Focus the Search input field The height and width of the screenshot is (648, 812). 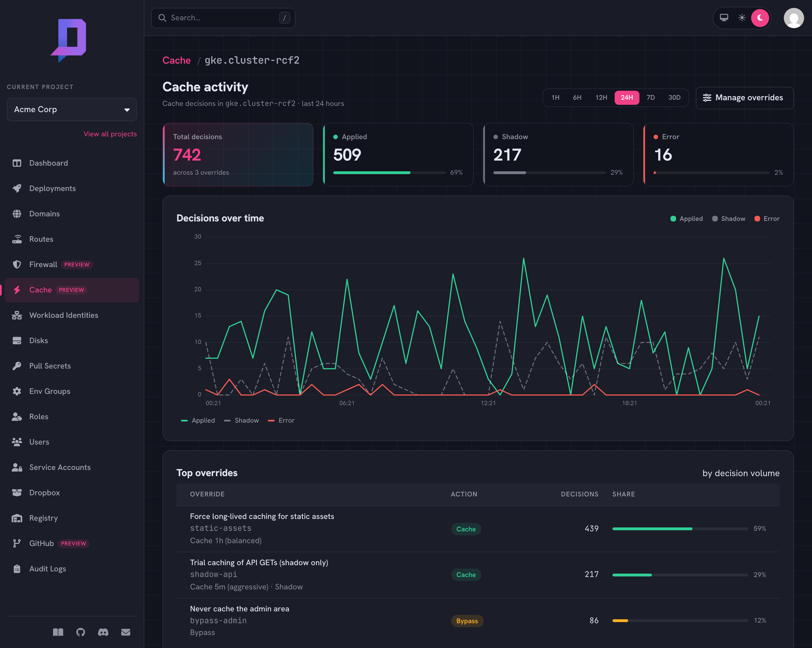click(x=223, y=18)
